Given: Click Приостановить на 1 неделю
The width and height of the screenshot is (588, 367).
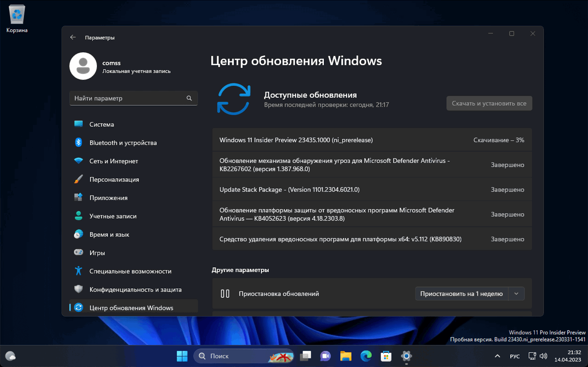Looking at the screenshot, I should tap(461, 293).
